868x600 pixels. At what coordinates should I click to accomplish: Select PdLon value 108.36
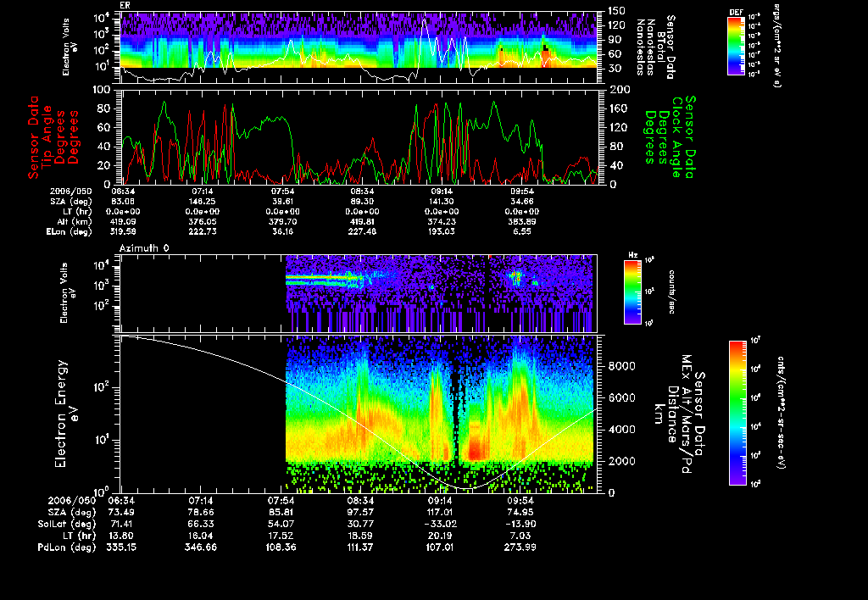point(281,547)
